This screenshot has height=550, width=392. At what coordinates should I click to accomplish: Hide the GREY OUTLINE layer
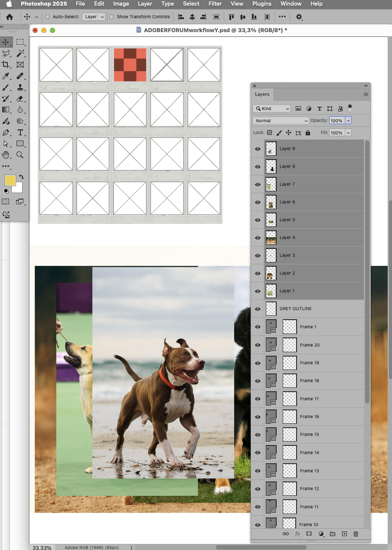[258, 309]
